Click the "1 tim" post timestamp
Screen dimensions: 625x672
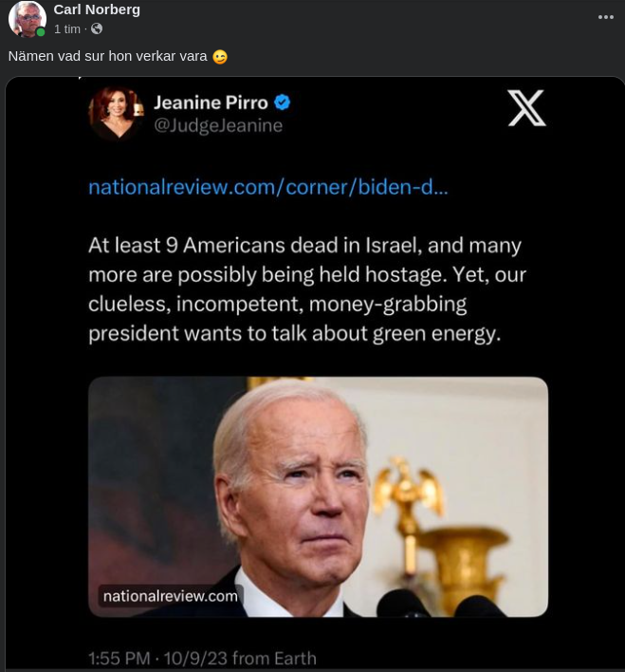tap(67, 29)
